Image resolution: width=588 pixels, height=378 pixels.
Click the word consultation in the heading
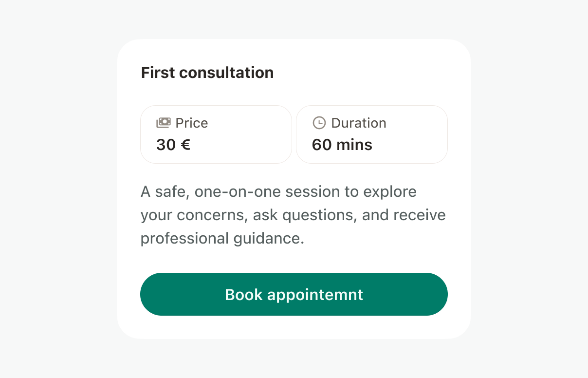click(x=226, y=73)
